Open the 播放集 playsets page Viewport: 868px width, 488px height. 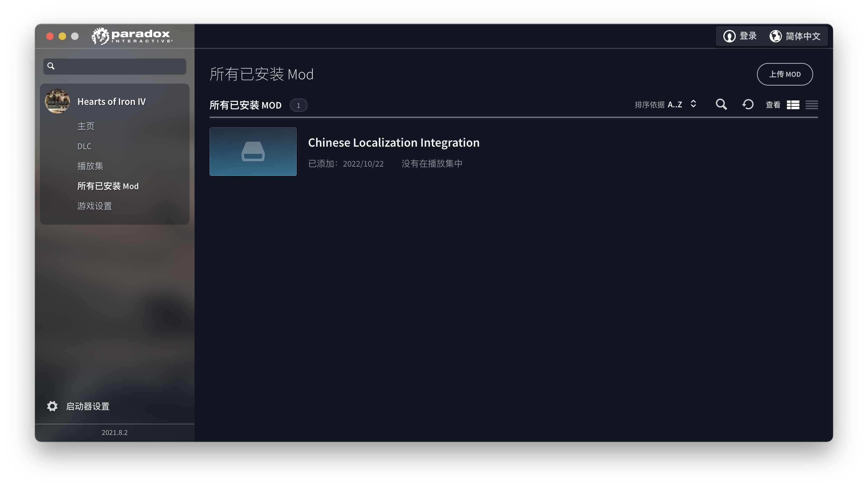click(x=90, y=166)
